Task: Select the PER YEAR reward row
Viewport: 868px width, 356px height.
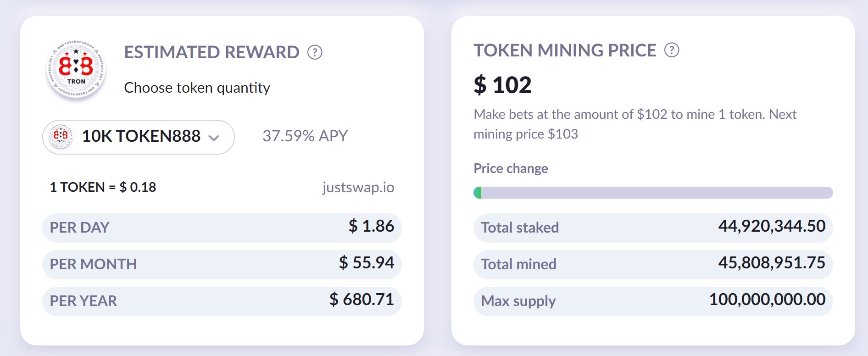Action: pos(222,301)
